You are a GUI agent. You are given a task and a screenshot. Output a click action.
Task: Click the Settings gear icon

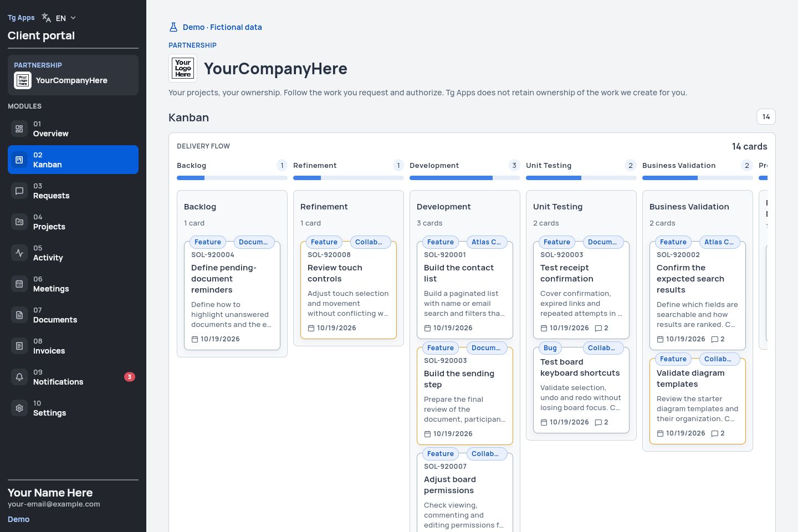coord(19,408)
